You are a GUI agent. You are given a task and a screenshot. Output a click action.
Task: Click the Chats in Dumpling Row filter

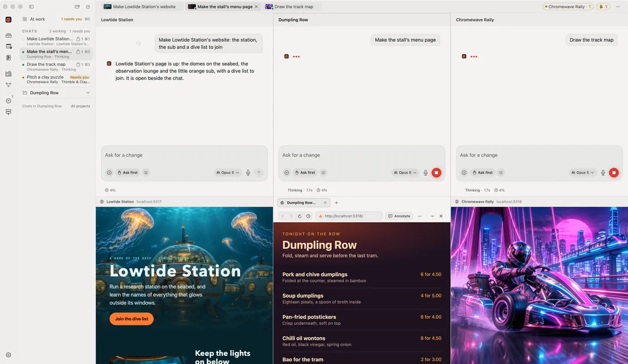[42, 106]
